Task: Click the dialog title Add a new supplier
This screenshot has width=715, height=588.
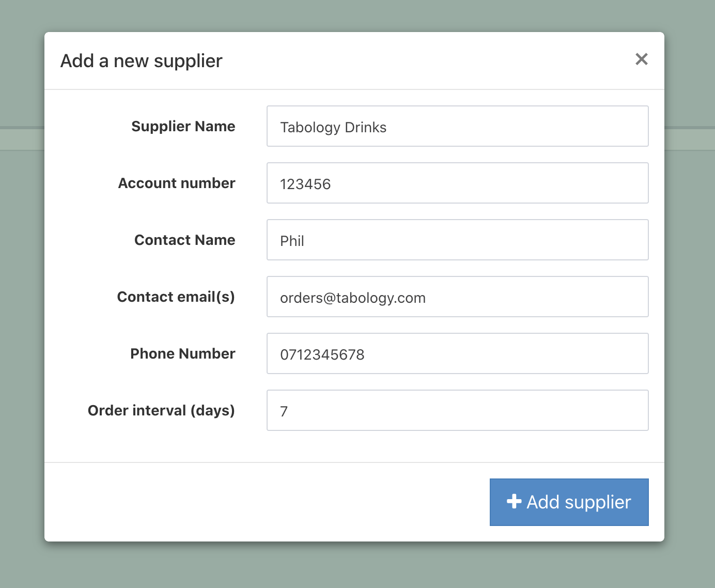Action: 141,61
